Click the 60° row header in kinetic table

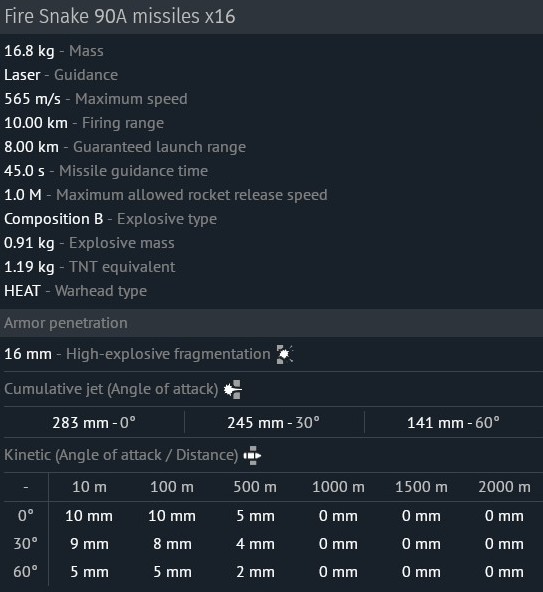coord(26,572)
